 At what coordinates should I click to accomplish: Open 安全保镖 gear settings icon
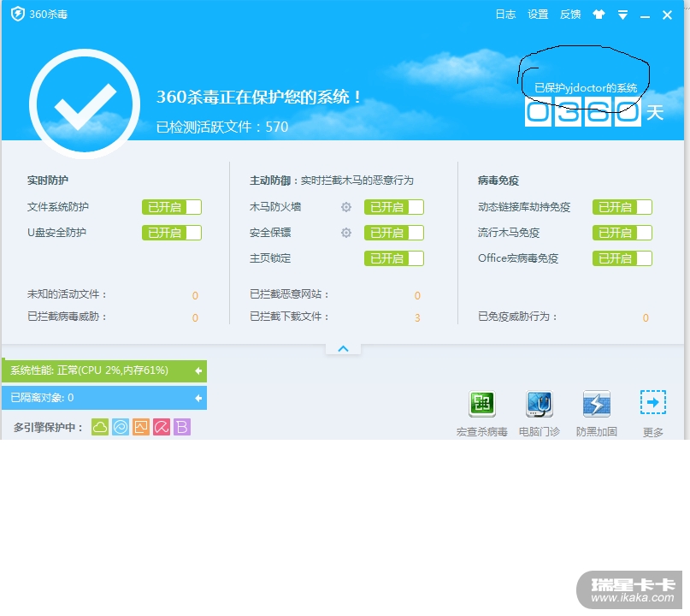pyautogui.click(x=346, y=233)
